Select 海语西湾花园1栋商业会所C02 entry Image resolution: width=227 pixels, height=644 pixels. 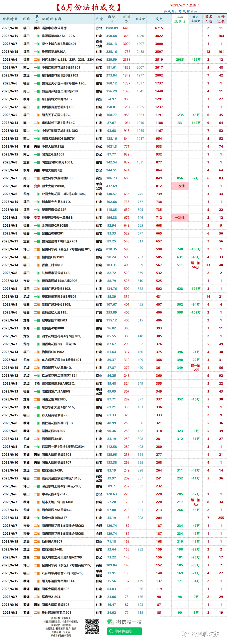(63, 525)
